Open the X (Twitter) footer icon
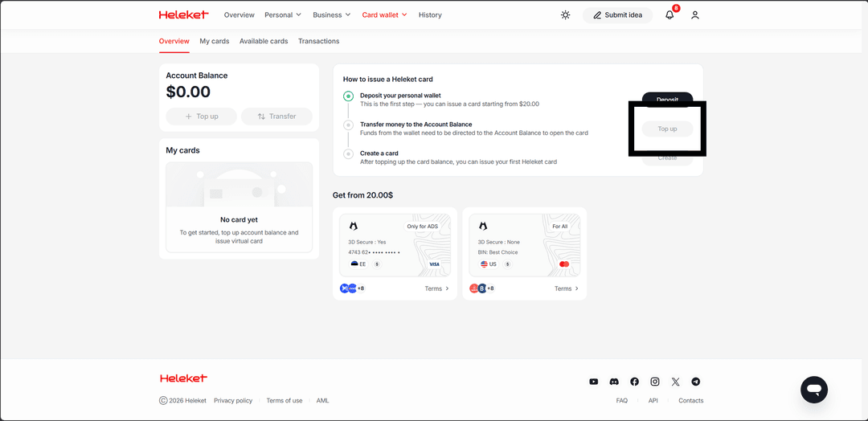The height and width of the screenshot is (421, 868). [675, 382]
